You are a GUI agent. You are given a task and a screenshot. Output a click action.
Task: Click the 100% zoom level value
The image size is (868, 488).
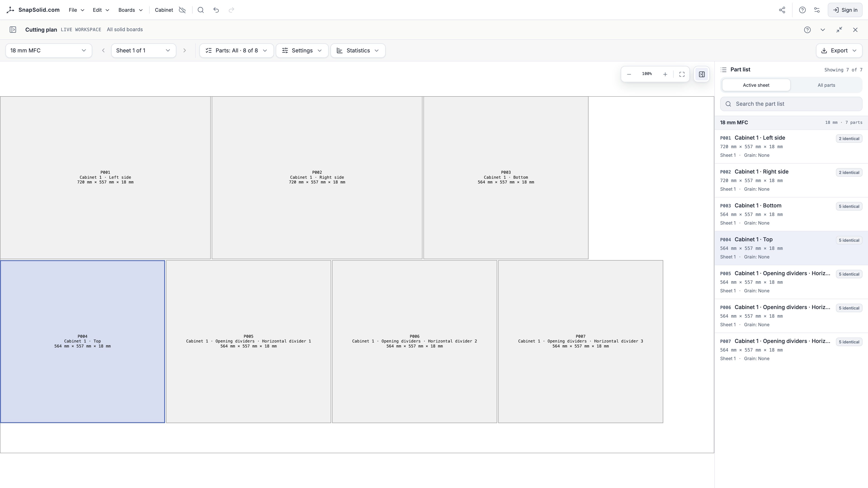coord(647,74)
